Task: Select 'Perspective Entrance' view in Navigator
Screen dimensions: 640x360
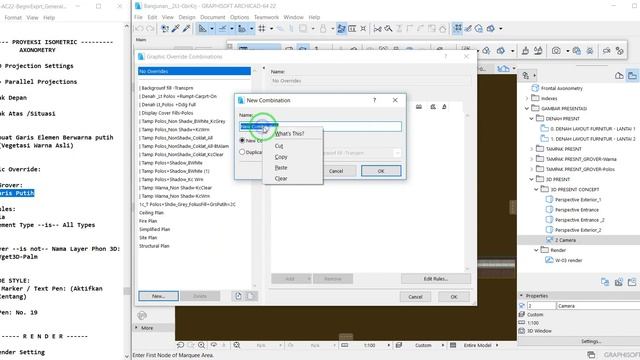Action: pos(577,210)
